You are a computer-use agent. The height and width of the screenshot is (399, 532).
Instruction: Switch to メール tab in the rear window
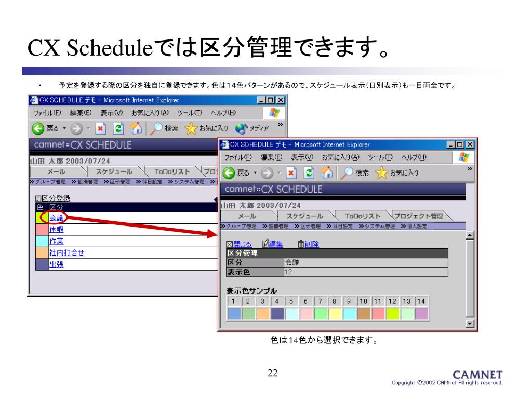(x=57, y=171)
